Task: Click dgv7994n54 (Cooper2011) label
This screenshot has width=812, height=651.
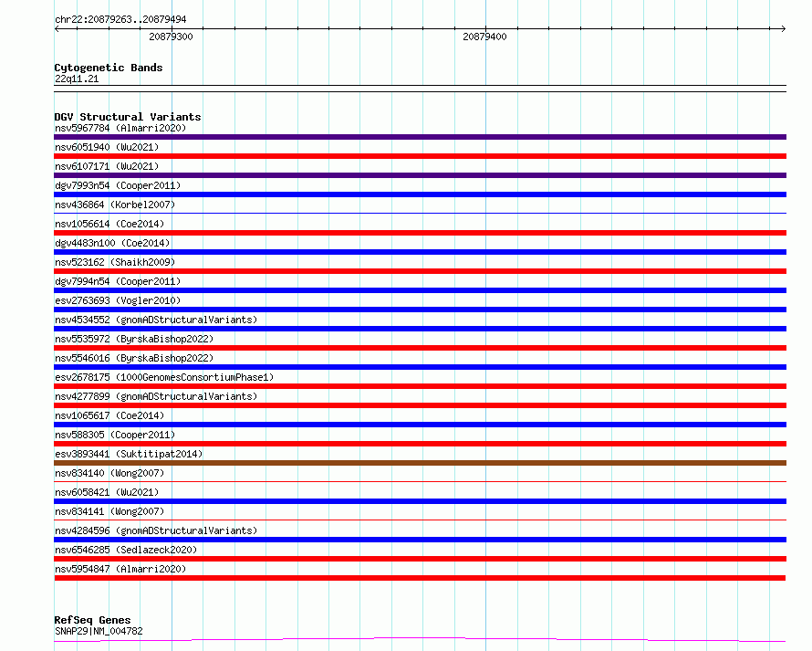Action: coord(118,281)
